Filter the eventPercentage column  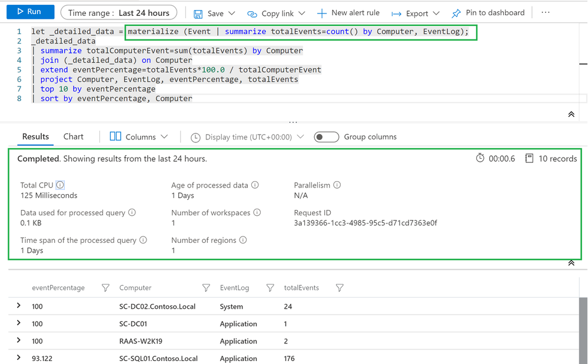pos(105,288)
